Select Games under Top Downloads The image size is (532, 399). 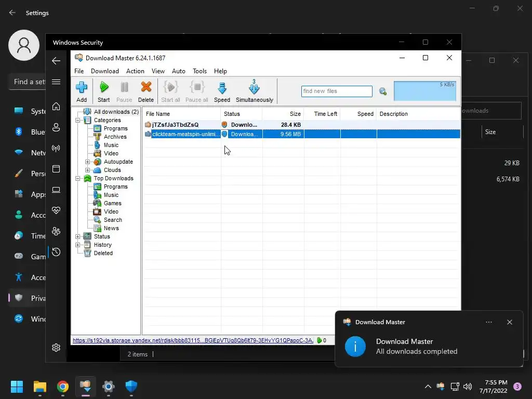coord(112,203)
